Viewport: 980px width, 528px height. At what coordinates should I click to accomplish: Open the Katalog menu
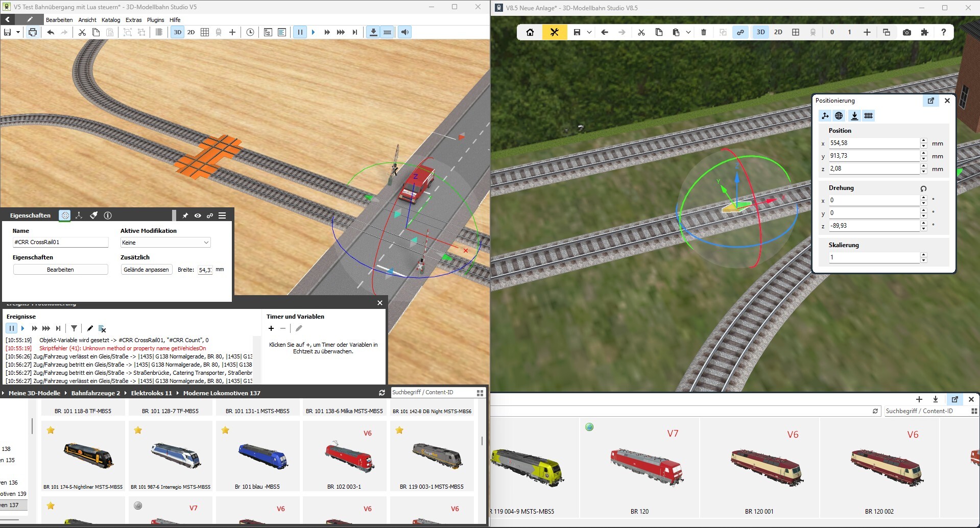111,20
